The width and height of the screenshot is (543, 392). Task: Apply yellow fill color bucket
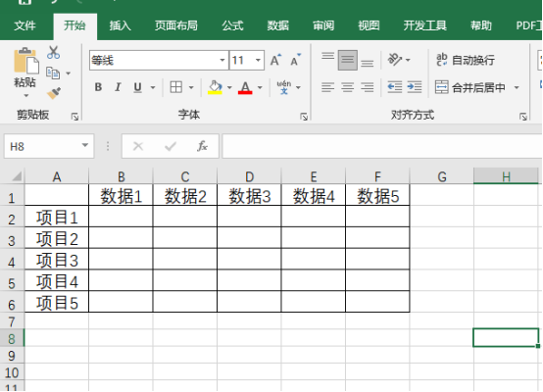[x=215, y=87]
